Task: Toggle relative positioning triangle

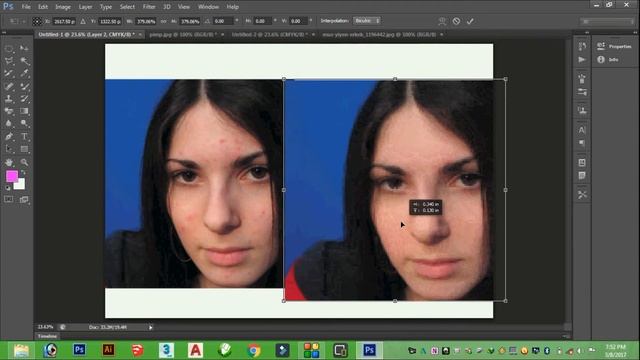Action: (x=83, y=21)
